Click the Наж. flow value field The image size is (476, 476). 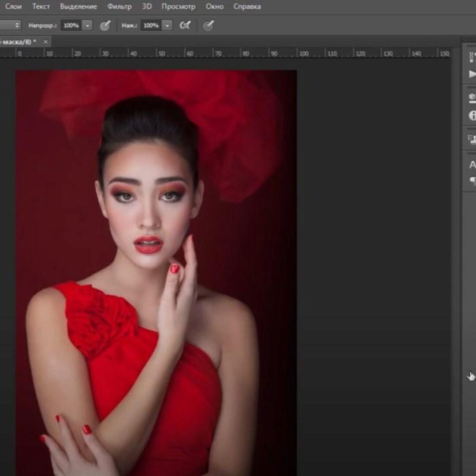[151, 26]
